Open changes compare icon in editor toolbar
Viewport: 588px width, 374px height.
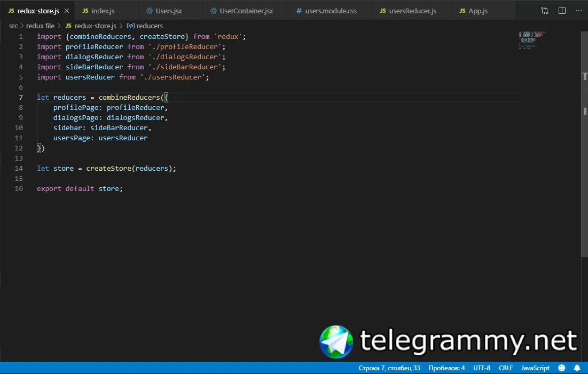point(545,11)
